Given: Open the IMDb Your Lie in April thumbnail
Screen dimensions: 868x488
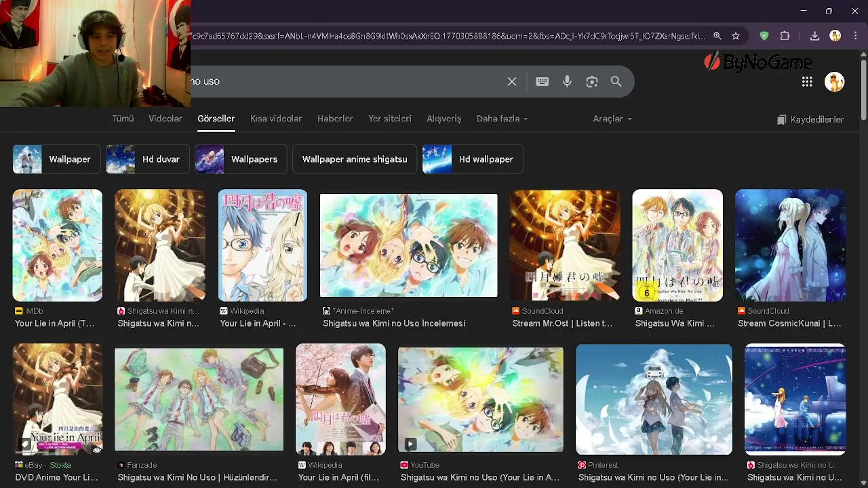Looking at the screenshot, I should click(58, 245).
